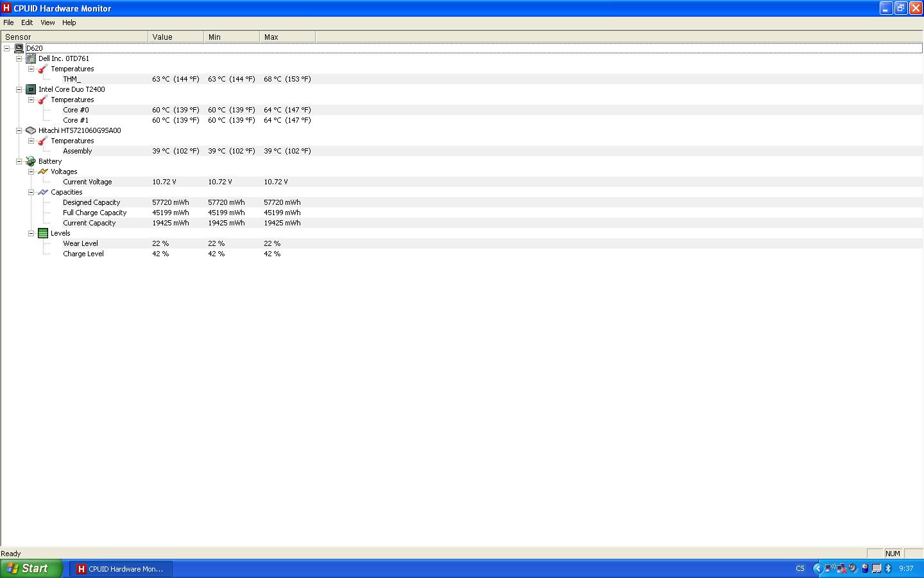Collapse the Capacities branch

click(x=31, y=192)
